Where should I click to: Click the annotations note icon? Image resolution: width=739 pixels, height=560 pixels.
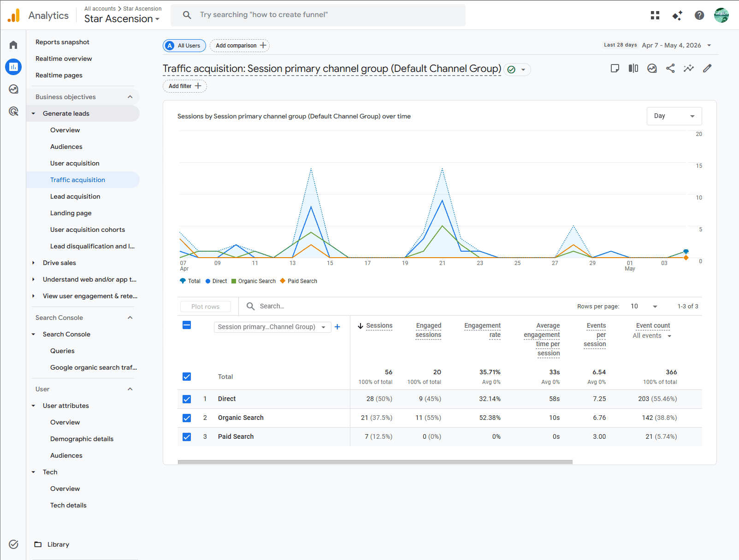615,68
